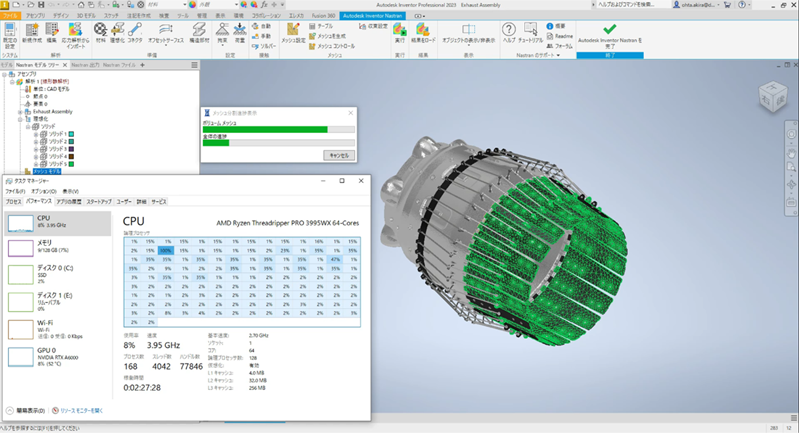This screenshot has width=799, height=433.
Task: Click 自動 automatic contact button
Action: tap(261, 26)
